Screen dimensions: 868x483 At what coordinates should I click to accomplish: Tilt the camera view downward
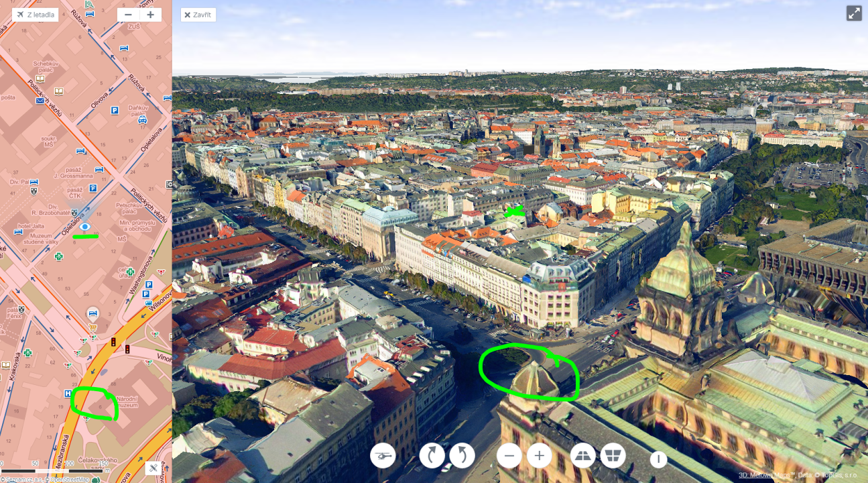[613, 456]
